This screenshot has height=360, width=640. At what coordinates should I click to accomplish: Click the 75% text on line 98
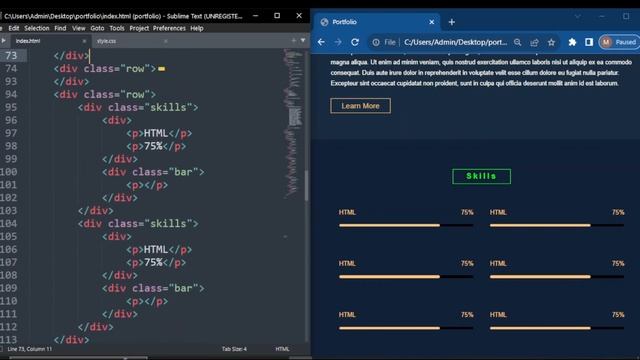[x=153, y=146]
